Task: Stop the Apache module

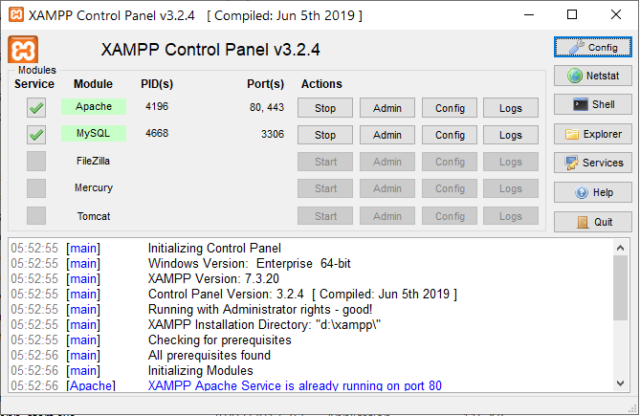Action: 325,108
